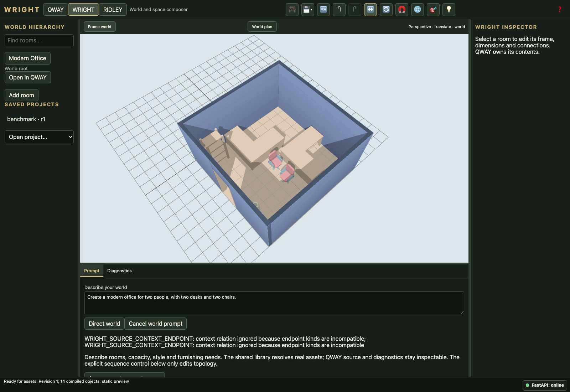Focus the Find rooms search field
570x392 pixels.
pyautogui.click(x=39, y=40)
